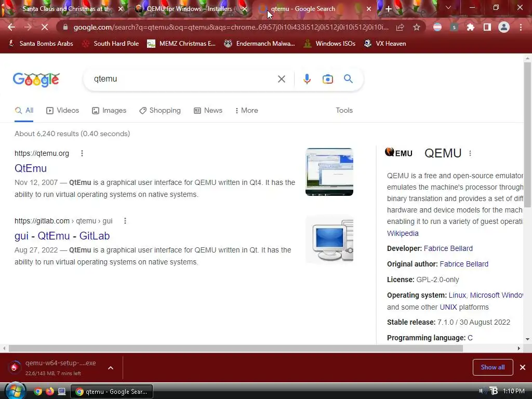532x399 pixels.
Task: Open the gui - QtEmu - GitLab result
Action: [x=62, y=236]
